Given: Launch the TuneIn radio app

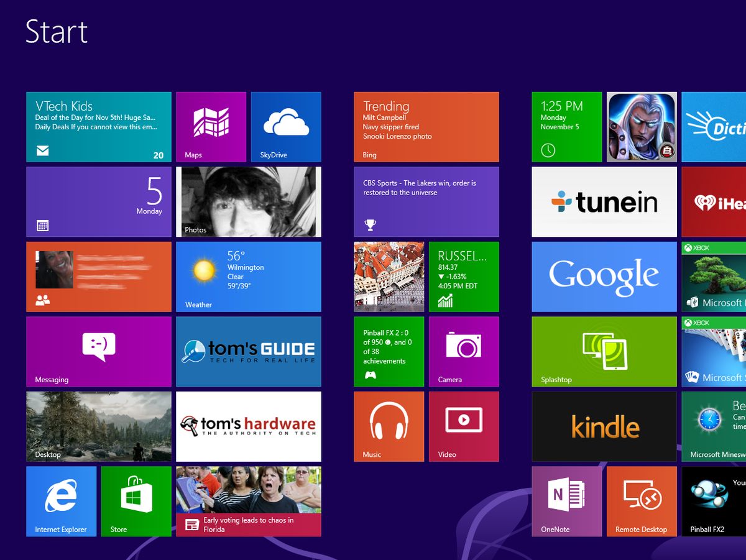Looking at the screenshot, I should [x=604, y=202].
